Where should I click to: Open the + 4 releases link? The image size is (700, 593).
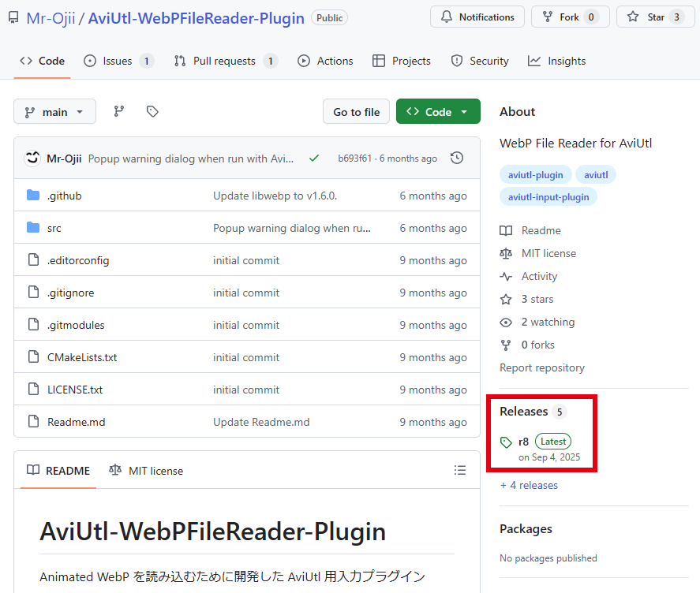pos(529,485)
